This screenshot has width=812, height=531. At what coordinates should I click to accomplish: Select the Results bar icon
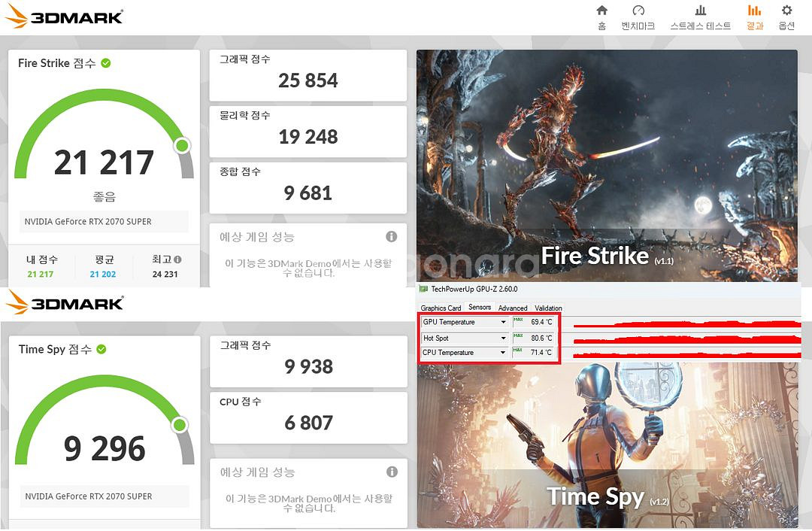[x=755, y=11]
